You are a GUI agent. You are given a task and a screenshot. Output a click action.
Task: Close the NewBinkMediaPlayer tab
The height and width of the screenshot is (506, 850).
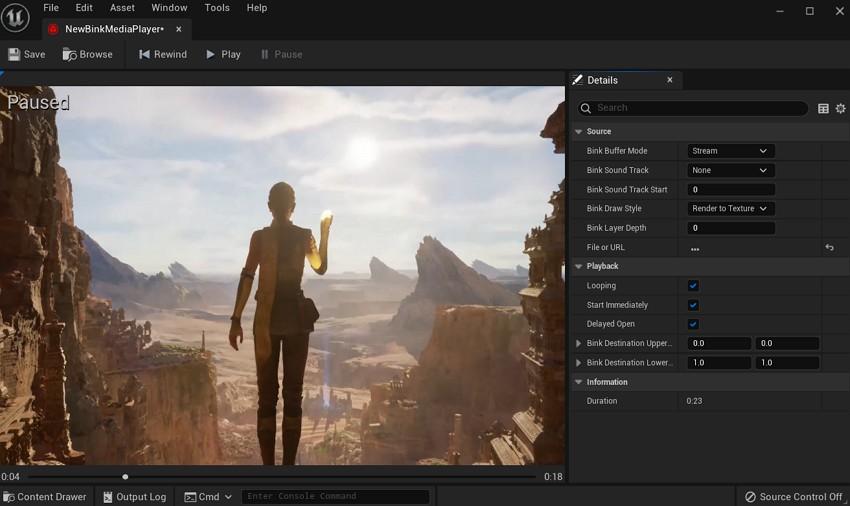(179, 29)
